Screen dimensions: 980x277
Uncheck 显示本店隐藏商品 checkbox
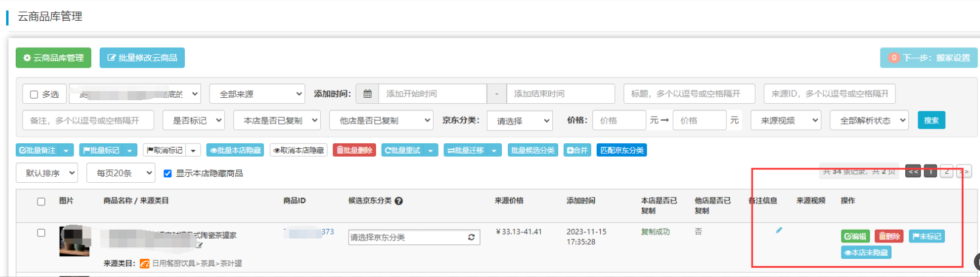point(168,174)
